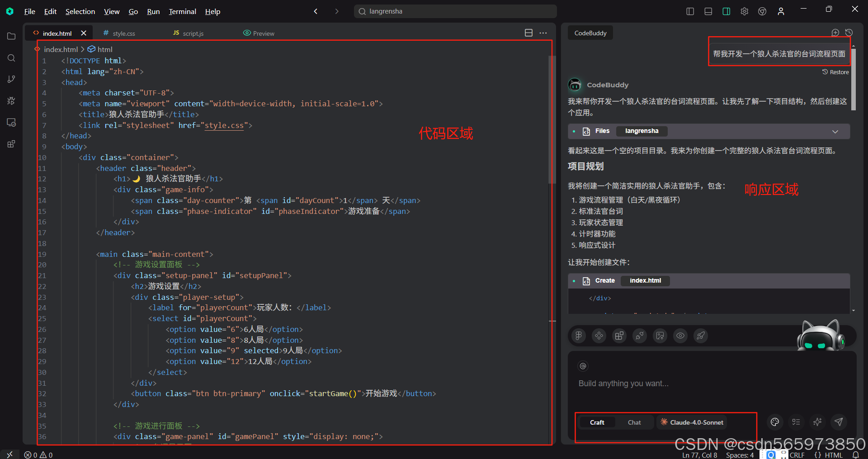Viewport: 868px width, 459px height.
Task: Toggle bottom panel layout icon
Action: point(708,11)
